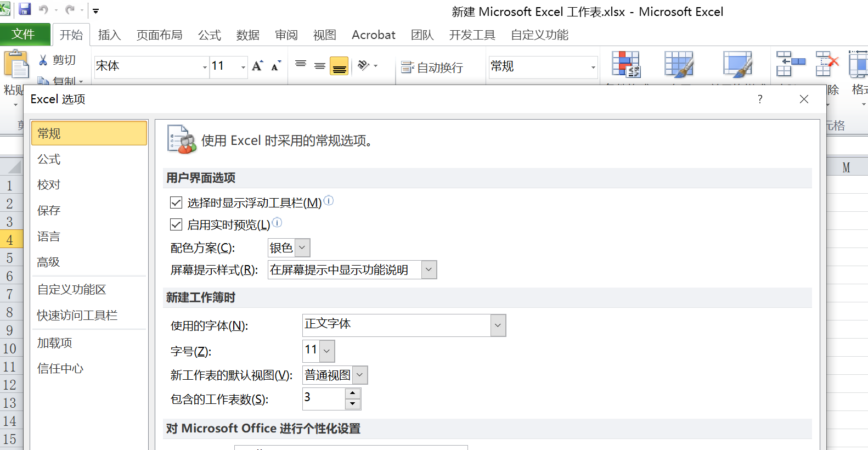
Task: Click the Insert Cells icon
Action: click(791, 64)
